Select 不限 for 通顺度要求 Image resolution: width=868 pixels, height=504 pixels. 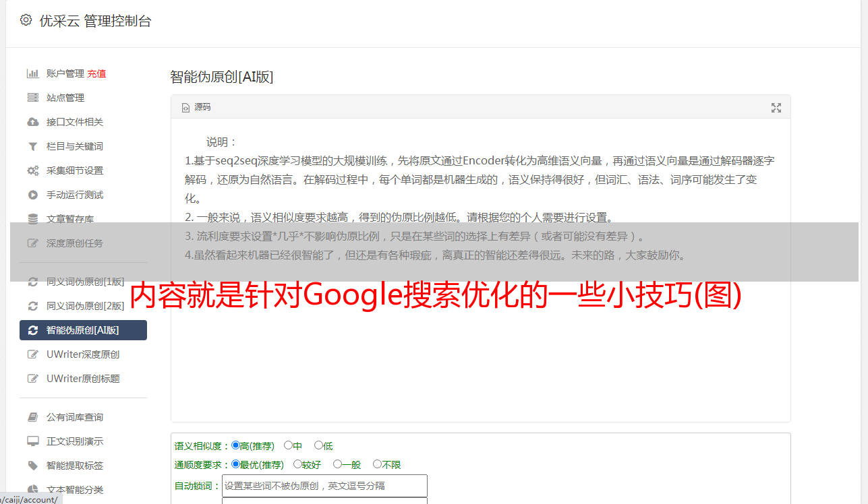point(377,464)
